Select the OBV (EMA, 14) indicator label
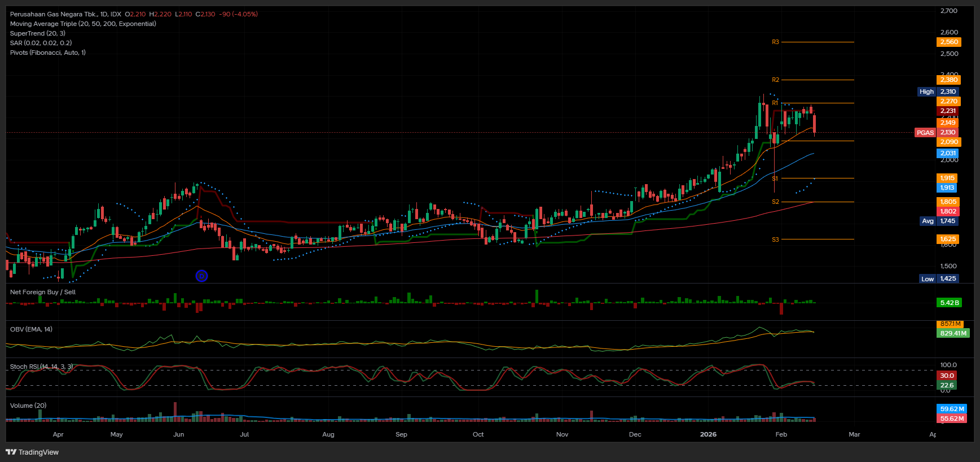980x462 pixels. pyautogui.click(x=31, y=329)
